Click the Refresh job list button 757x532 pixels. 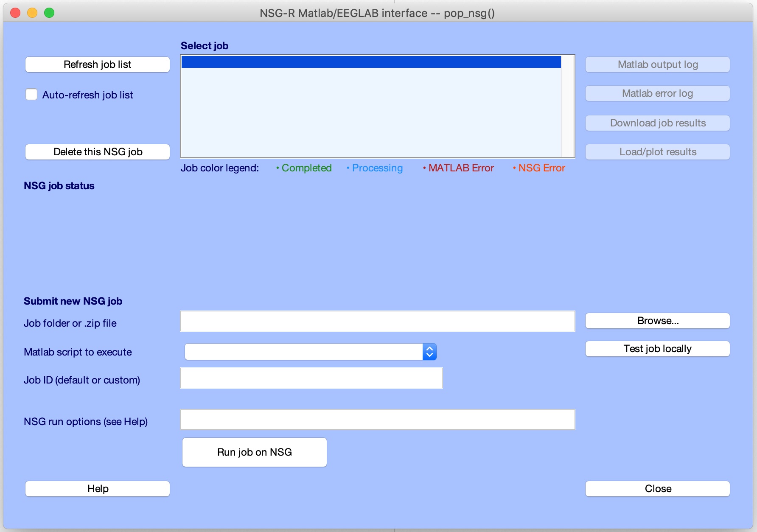[x=98, y=64]
